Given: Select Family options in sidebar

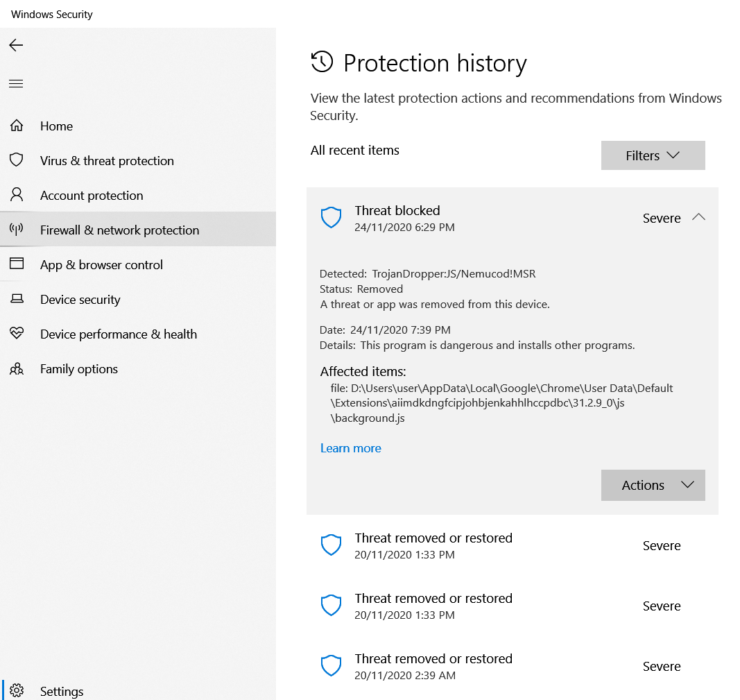Looking at the screenshot, I should click(x=138, y=368).
